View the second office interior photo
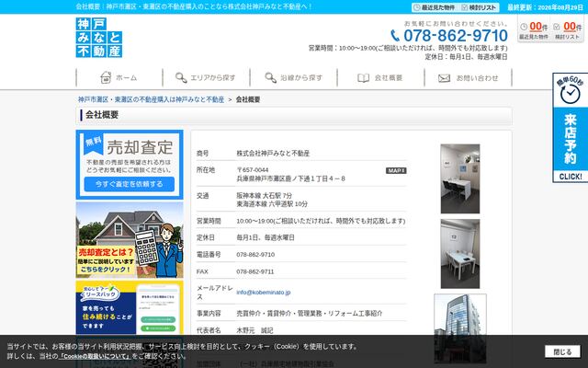The height and width of the screenshot is (368, 588). click(x=460, y=254)
